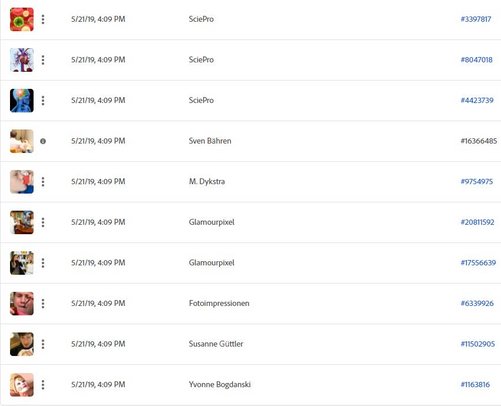Open more options for SciePro #8047018 row

(43, 60)
